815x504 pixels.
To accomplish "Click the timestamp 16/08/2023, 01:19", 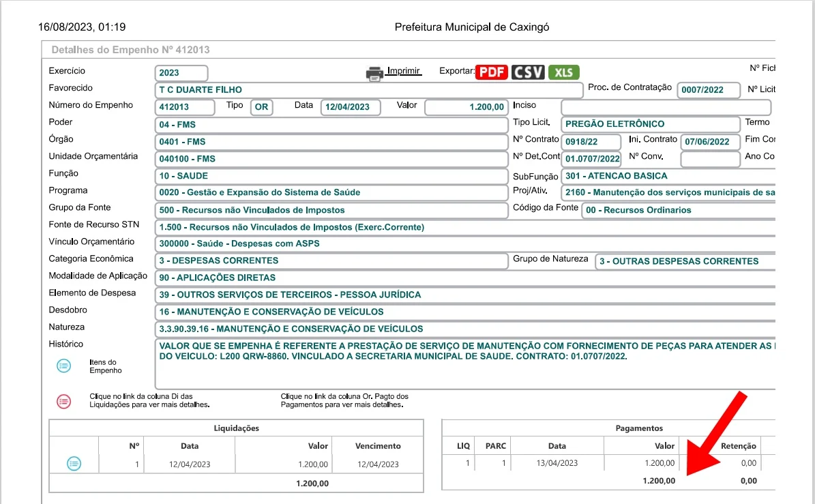I will (x=82, y=27).
